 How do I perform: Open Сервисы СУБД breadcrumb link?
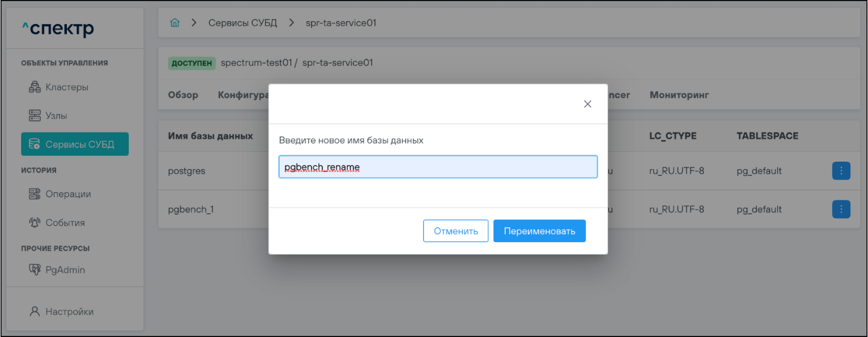coord(242,23)
